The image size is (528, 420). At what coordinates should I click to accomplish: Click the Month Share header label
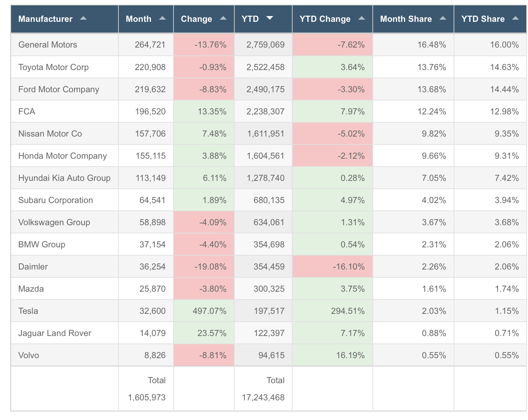point(406,19)
